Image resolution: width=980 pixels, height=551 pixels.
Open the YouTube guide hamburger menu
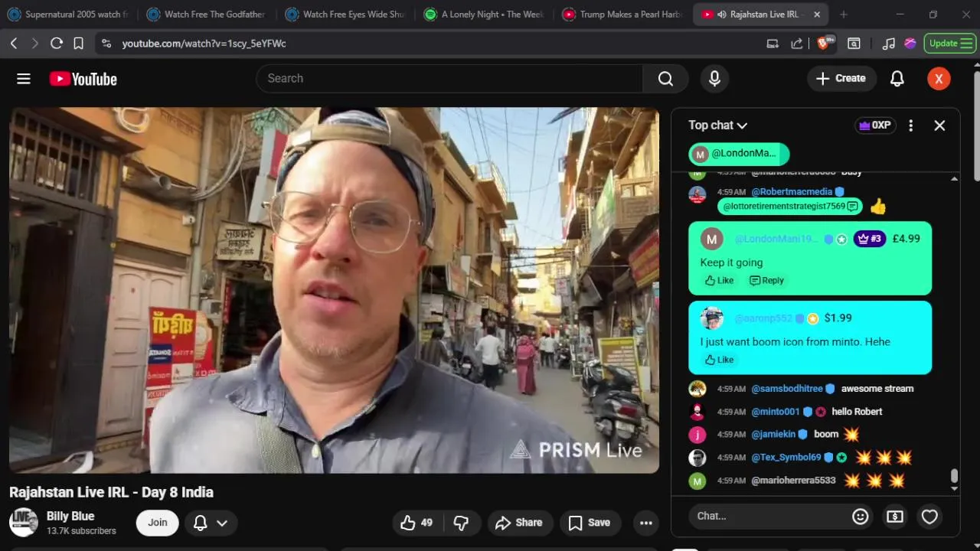point(24,79)
